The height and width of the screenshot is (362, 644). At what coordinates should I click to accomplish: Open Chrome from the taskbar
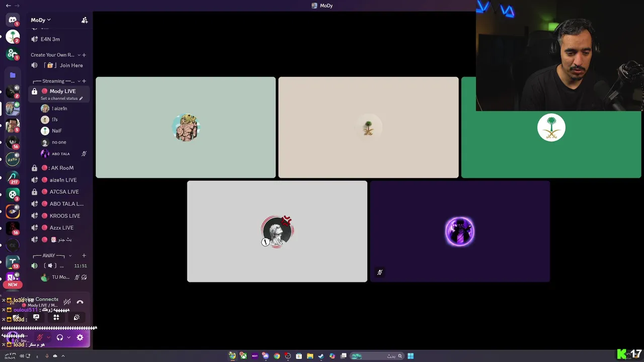(277, 356)
